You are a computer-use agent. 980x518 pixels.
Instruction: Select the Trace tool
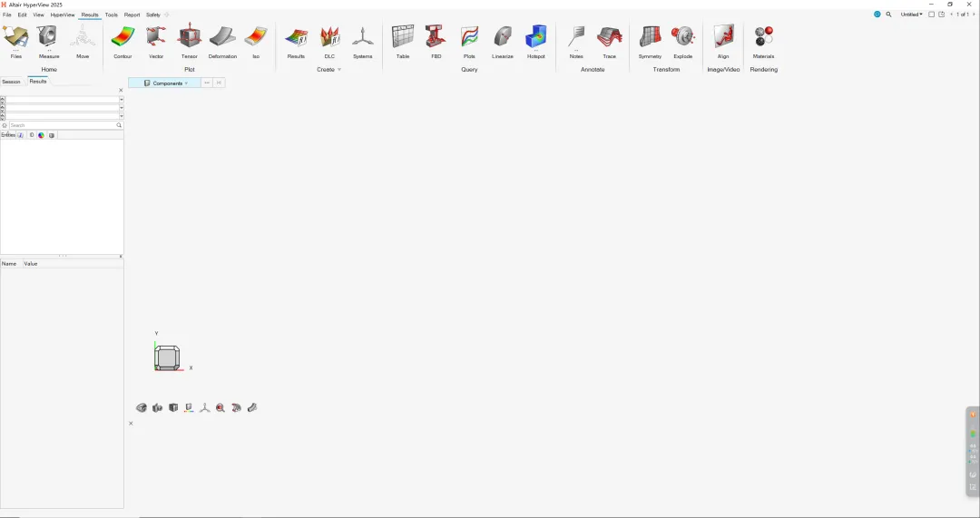pyautogui.click(x=610, y=37)
